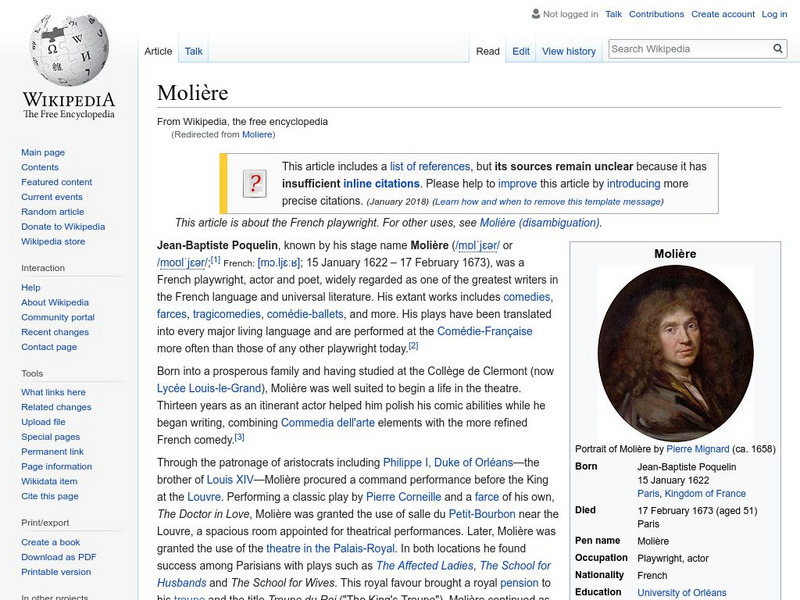Click the Molière portrait image
The width and height of the screenshot is (800, 600).
pos(675,353)
